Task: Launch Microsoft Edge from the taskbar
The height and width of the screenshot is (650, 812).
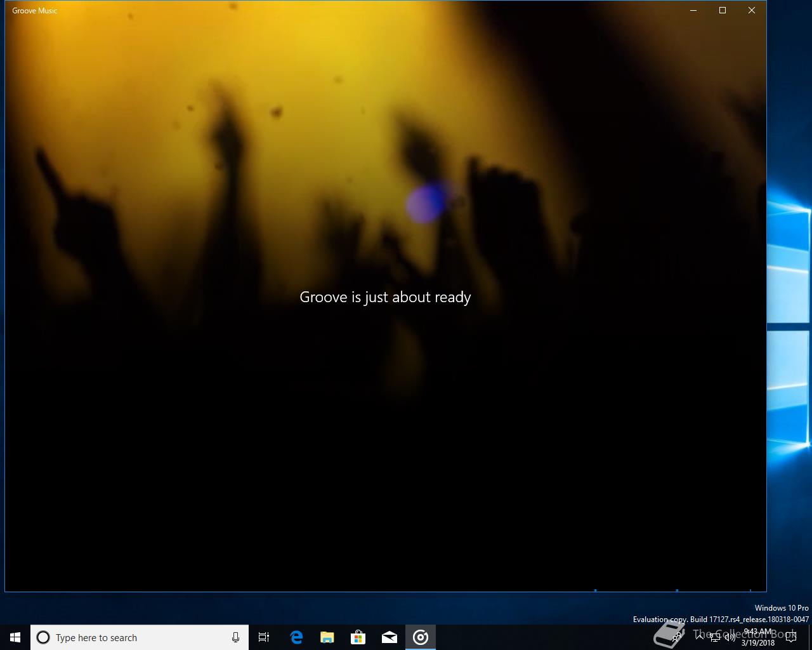Action: pos(296,637)
